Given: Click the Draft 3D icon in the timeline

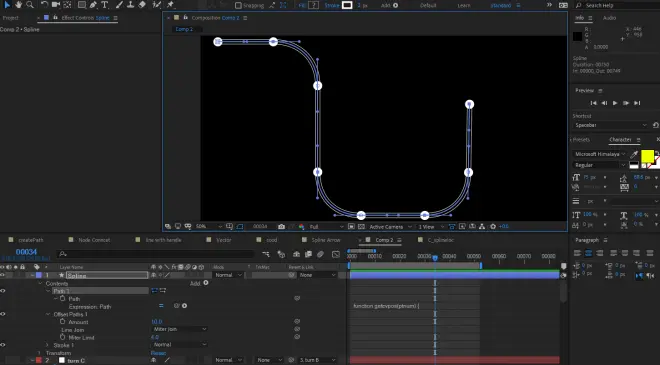Looking at the screenshot, I should (281, 254).
